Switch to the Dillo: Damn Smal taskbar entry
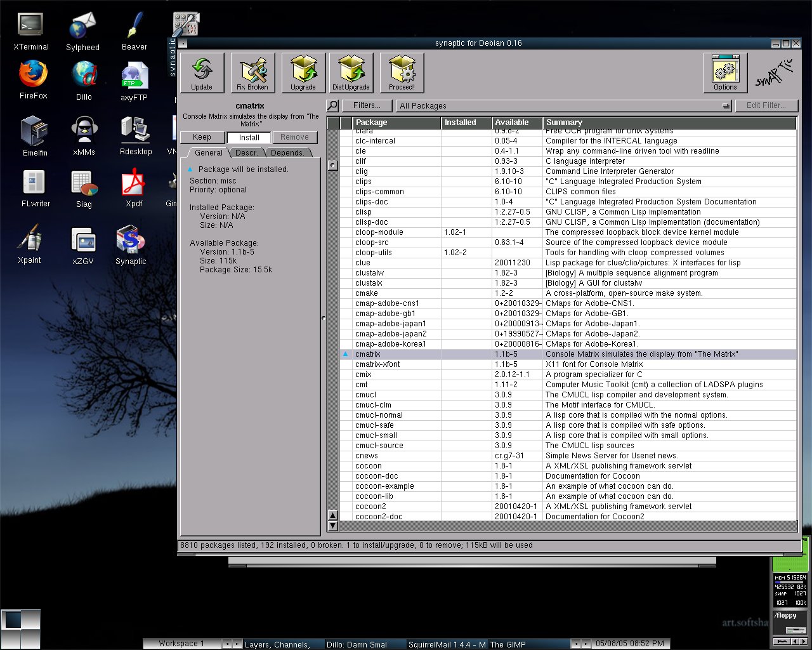This screenshot has height=650, width=812. (364, 644)
